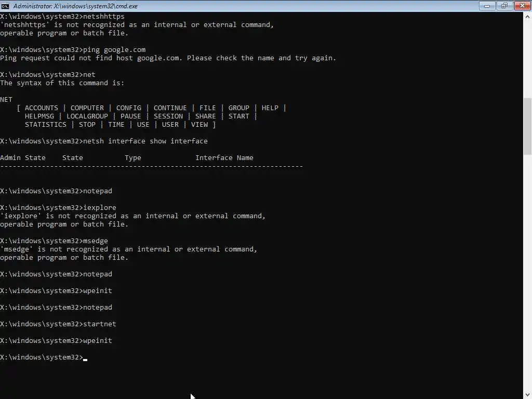
Task: Click the last 'wpeinit' command line
Action: (56, 341)
